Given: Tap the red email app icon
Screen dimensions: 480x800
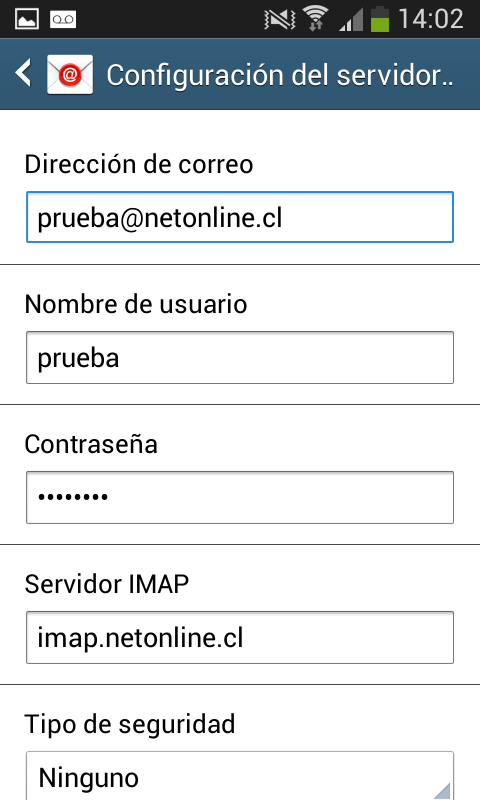Looking at the screenshot, I should (70, 74).
